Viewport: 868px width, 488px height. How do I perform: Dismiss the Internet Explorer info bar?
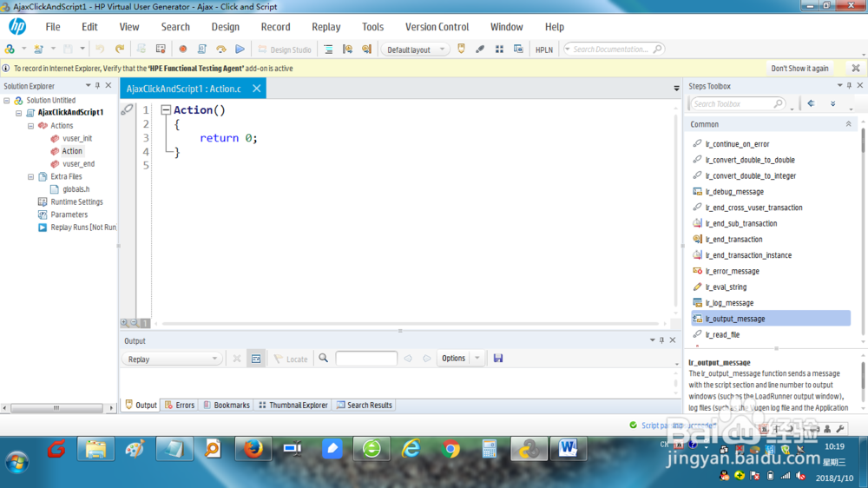(x=855, y=68)
